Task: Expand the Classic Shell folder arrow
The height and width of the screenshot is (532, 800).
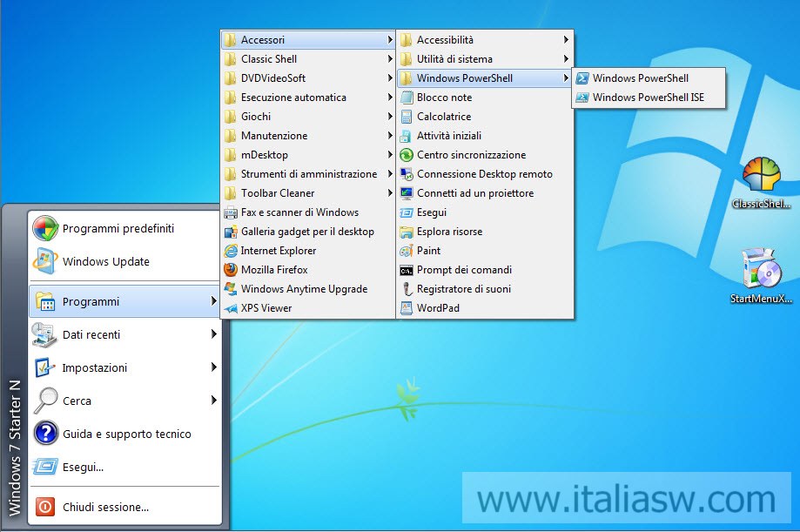Action: click(x=390, y=58)
